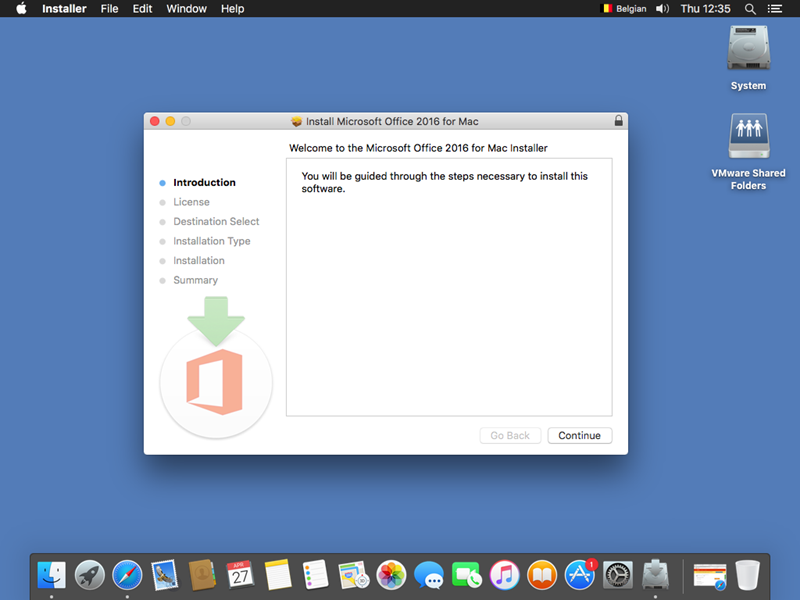The image size is (800, 600).
Task: Select the Summary step in sidebar
Action: click(195, 280)
